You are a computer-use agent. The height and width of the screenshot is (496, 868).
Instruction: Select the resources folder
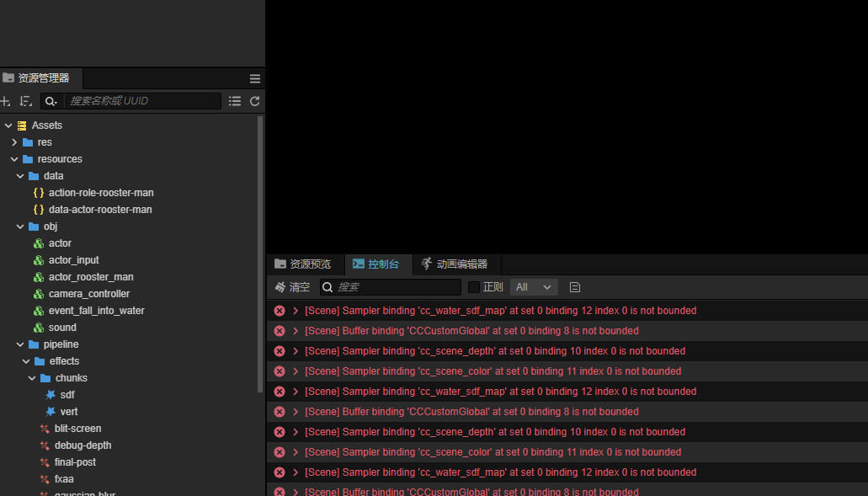click(60, 159)
